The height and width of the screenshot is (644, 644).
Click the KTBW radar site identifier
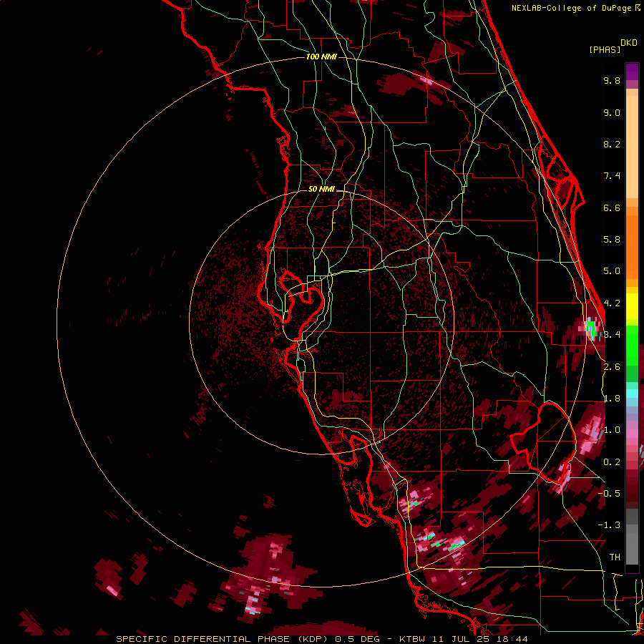click(x=412, y=639)
